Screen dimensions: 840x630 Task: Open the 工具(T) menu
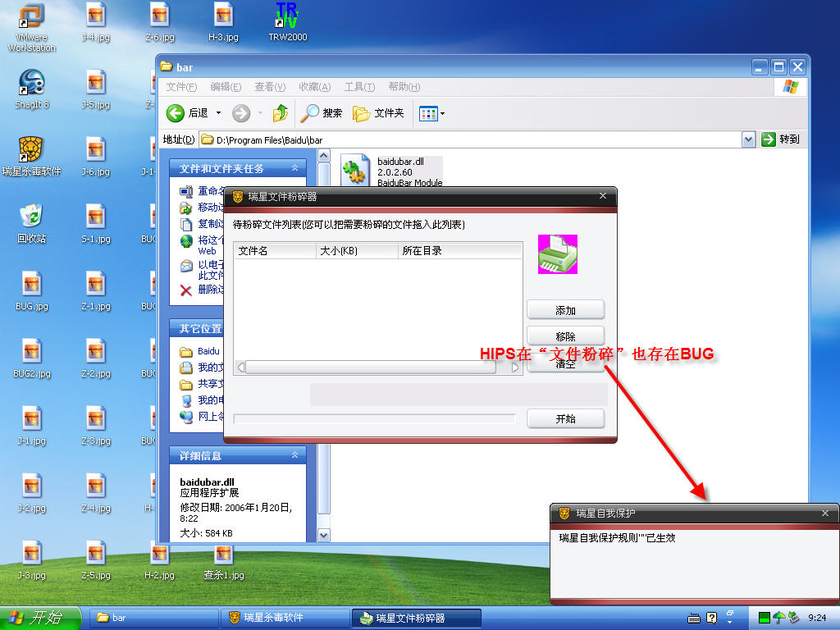pyautogui.click(x=359, y=87)
